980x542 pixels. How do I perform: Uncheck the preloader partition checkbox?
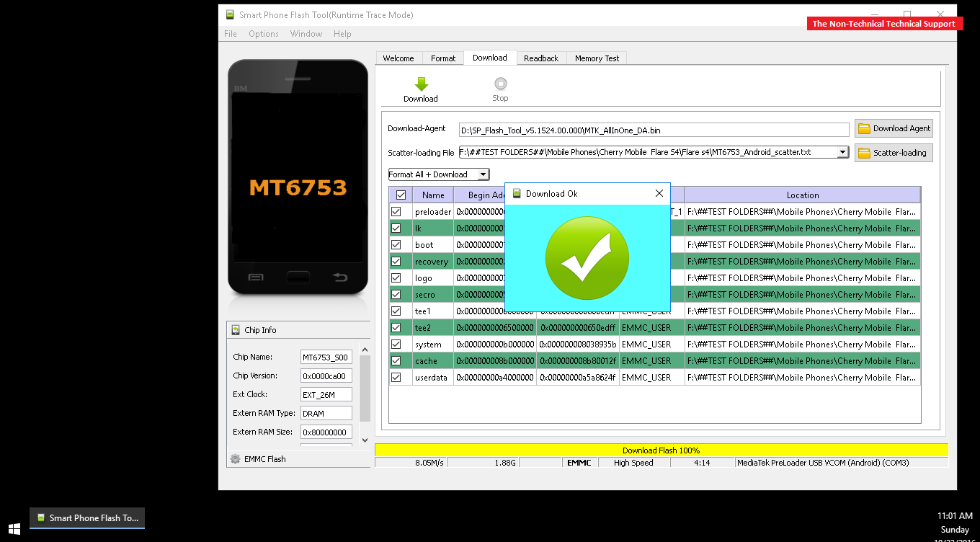tap(396, 212)
